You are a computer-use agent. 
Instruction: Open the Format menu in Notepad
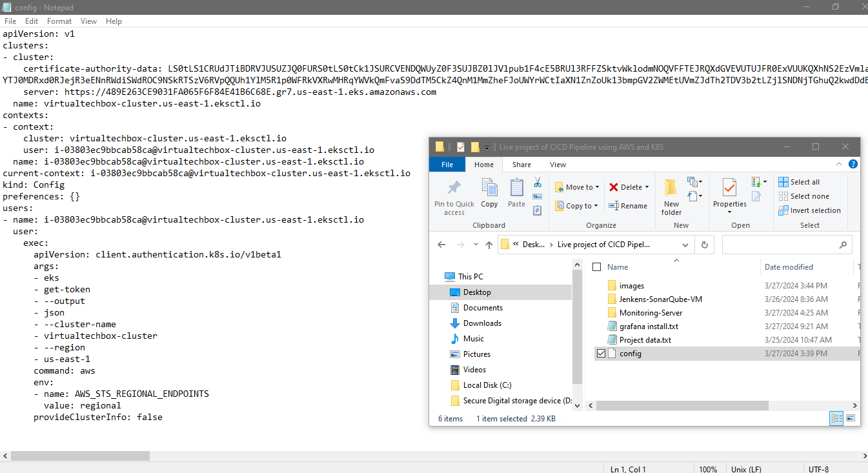(x=59, y=21)
